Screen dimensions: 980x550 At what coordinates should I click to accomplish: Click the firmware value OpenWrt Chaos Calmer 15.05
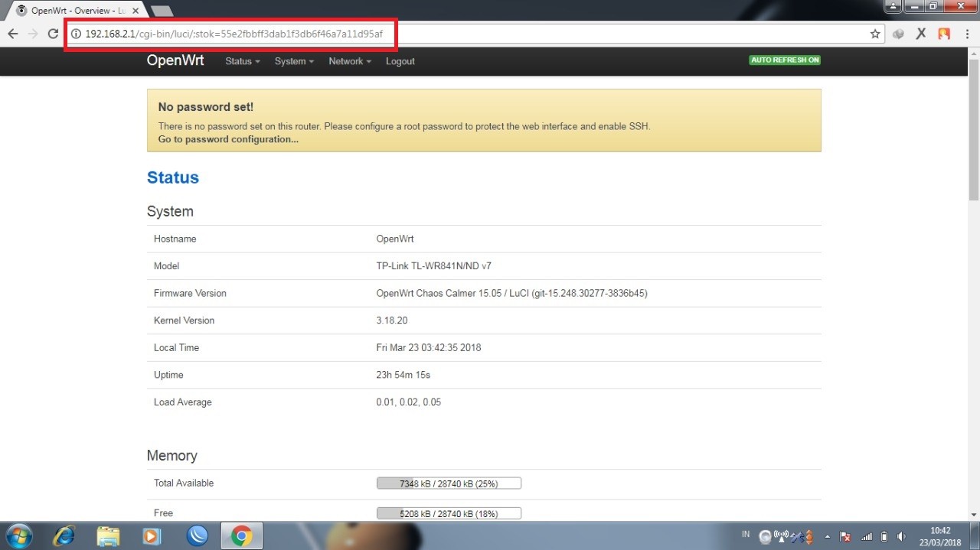point(512,293)
